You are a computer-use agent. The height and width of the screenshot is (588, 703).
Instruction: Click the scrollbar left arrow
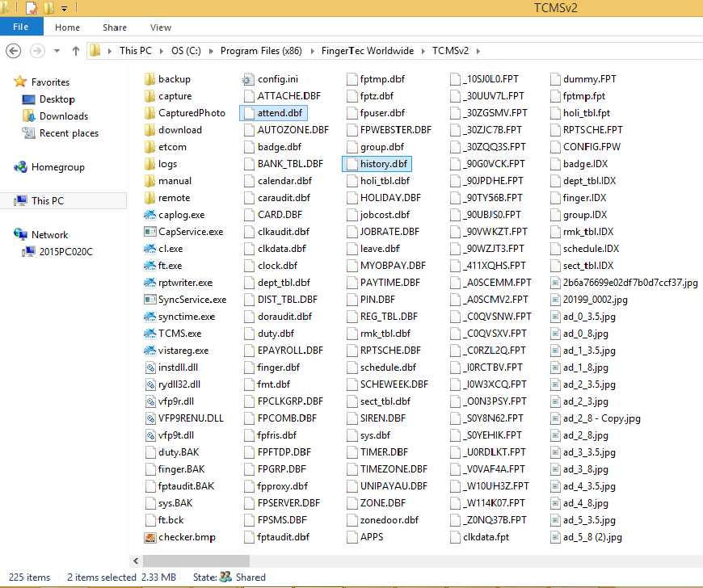136,561
